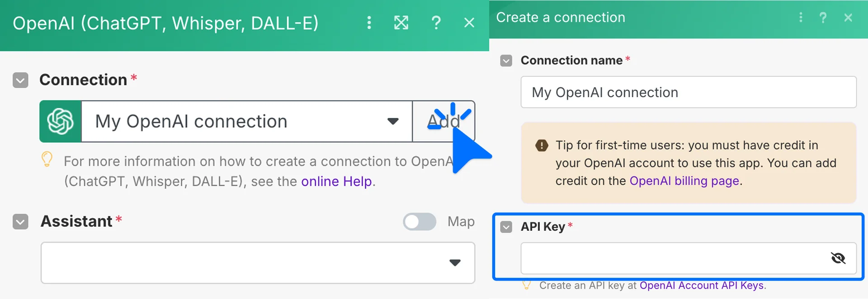Viewport: 868px width, 299px height.
Task: Toggle the Assistant Map switch
Action: [420, 222]
